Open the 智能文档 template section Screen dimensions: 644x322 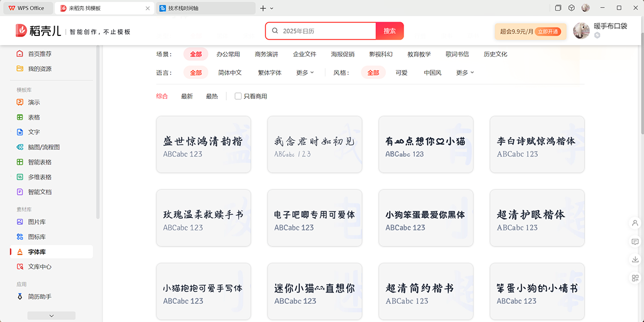pyautogui.click(x=38, y=192)
